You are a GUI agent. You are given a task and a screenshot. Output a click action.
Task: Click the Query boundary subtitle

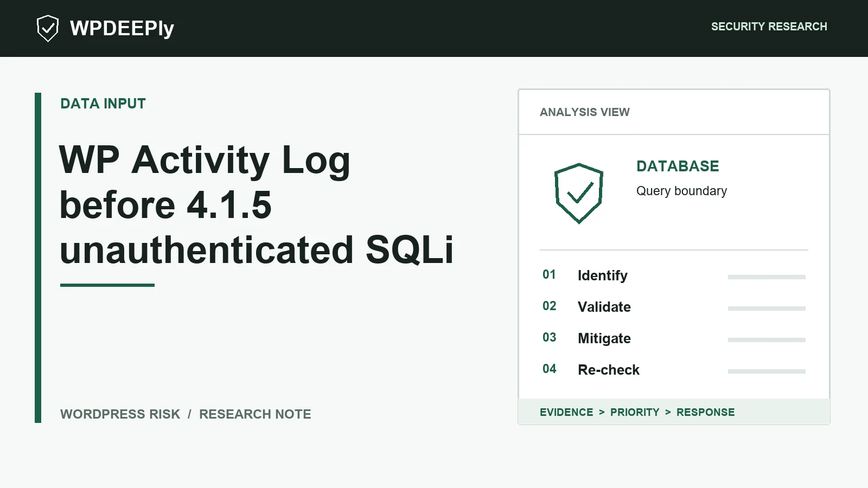pos(681,191)
